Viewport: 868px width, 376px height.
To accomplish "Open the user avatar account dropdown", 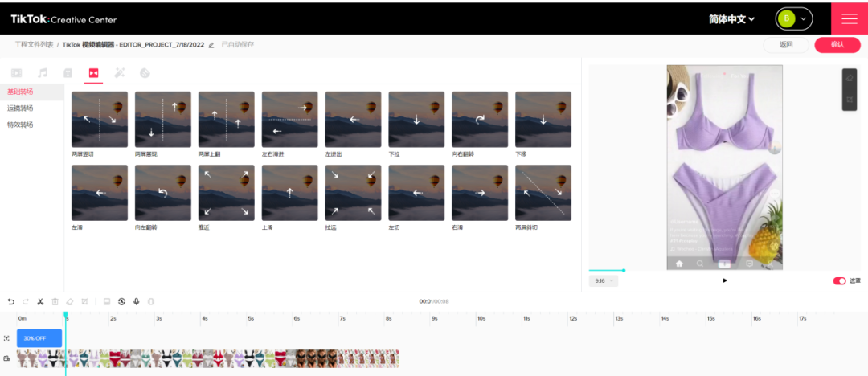I will tap(793, 18).
